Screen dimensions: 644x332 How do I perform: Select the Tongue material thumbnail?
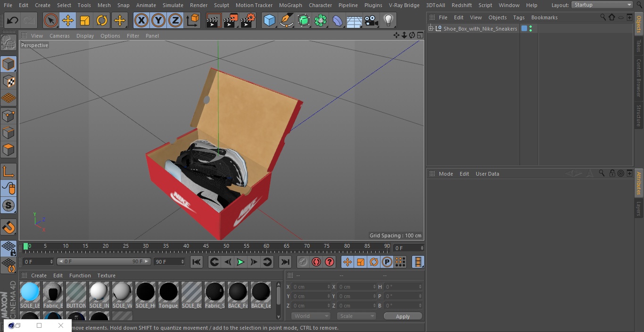168,295
